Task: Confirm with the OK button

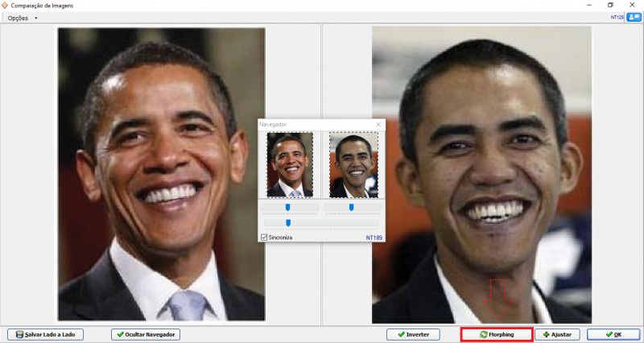Action: pos(613,334)
